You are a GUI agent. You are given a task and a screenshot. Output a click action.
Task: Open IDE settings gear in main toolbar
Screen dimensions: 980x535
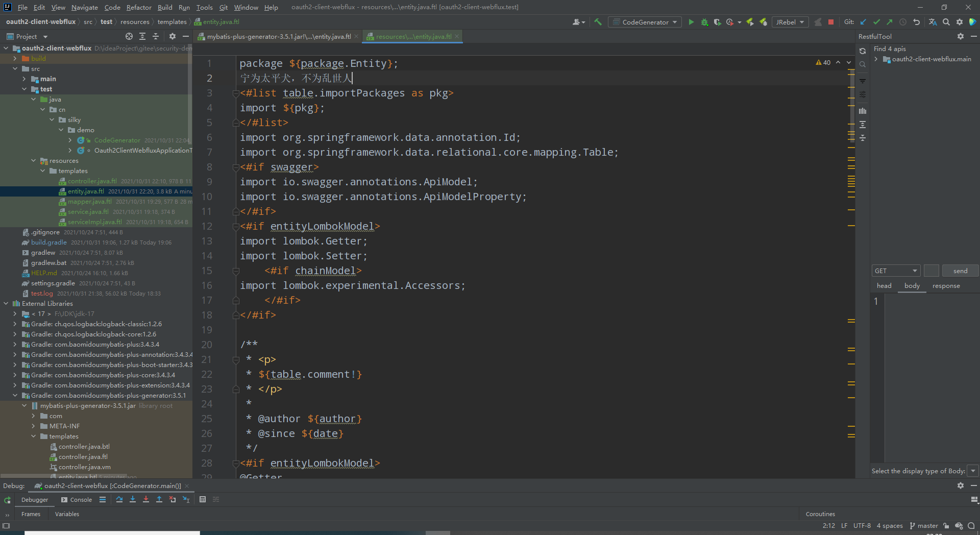tap(959, 22)
